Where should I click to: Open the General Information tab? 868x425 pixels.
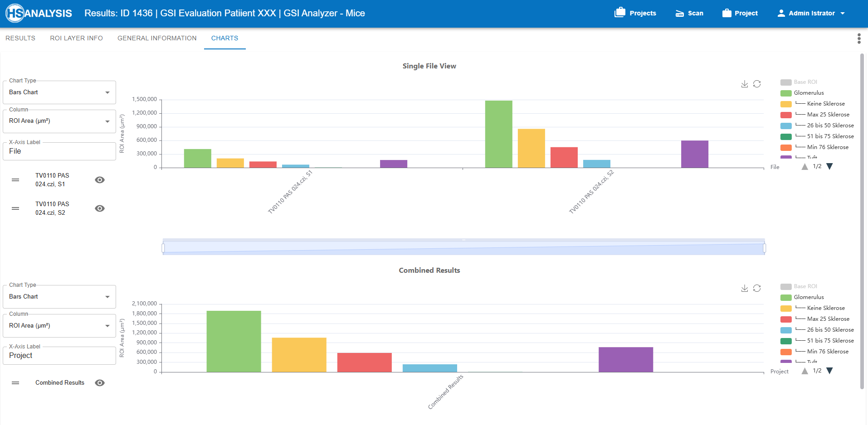point(157,39)
